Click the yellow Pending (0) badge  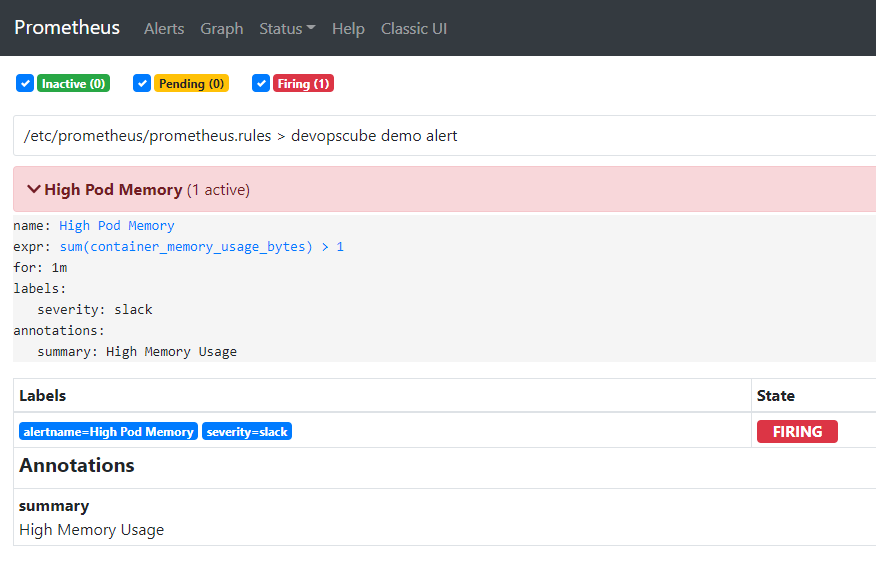point(191,83)
